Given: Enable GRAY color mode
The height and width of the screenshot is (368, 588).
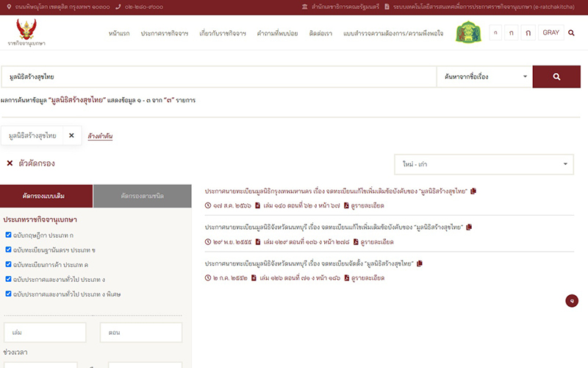Looking at the screenshot, I should [x=551, y=32].
